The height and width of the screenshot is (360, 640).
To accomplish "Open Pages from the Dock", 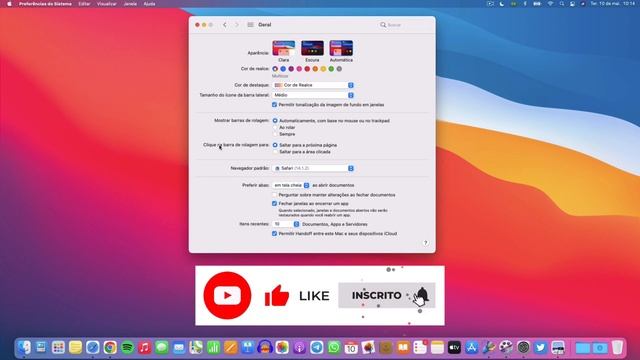I will click(x=231, y=347).
